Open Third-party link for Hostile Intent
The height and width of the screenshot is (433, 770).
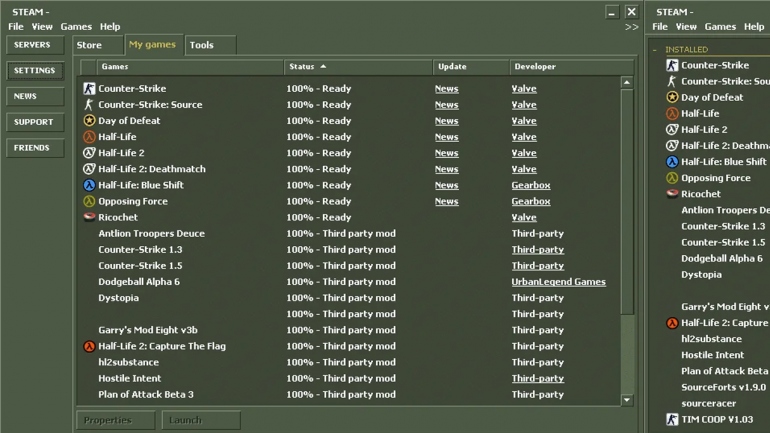pyautogui.click(x=538, y=379)
